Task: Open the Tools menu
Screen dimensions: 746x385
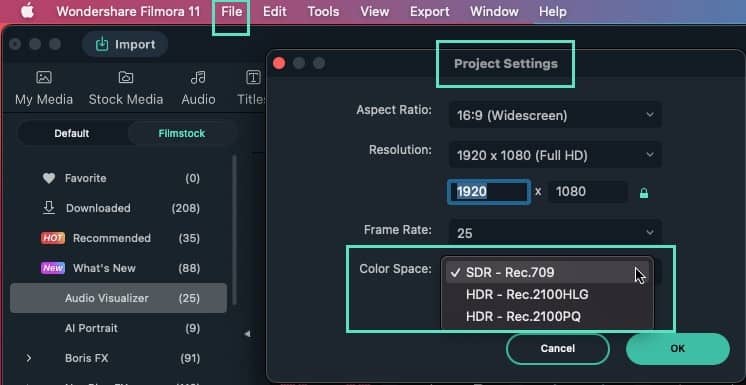Action: (x=323, y=11)
